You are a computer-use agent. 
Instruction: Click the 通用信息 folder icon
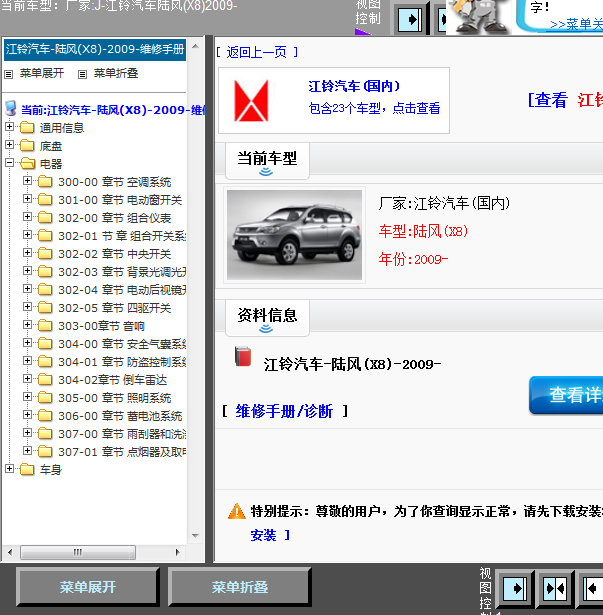click(27, 127)
